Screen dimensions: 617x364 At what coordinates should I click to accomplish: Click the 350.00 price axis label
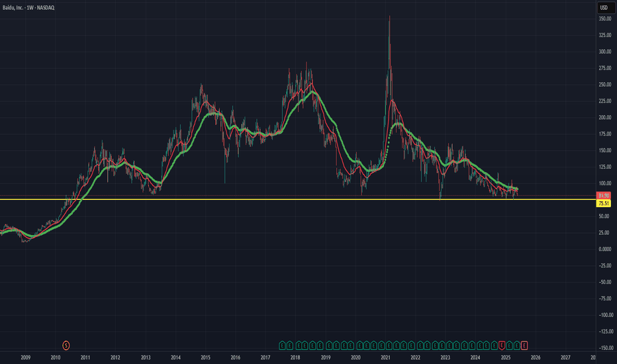pos(605,19)
